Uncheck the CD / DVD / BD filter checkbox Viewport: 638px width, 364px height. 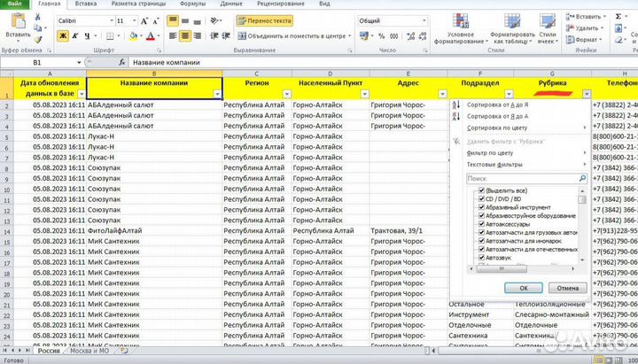tap(482, 200)
